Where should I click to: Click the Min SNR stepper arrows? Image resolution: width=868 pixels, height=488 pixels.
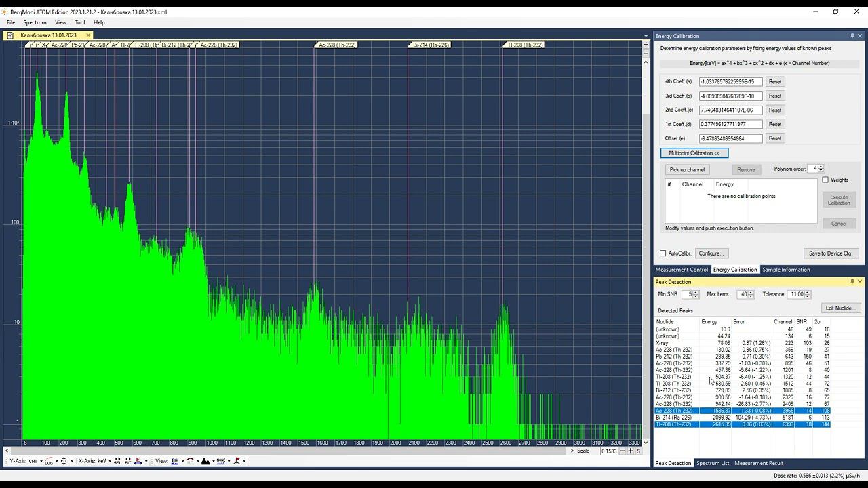695,294
